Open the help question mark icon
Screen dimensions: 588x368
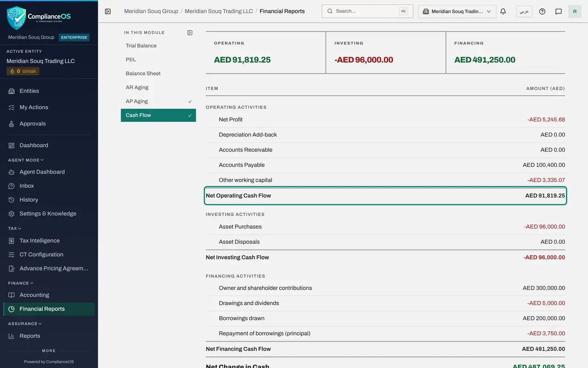pyautogui.click(x=542, y=11)
